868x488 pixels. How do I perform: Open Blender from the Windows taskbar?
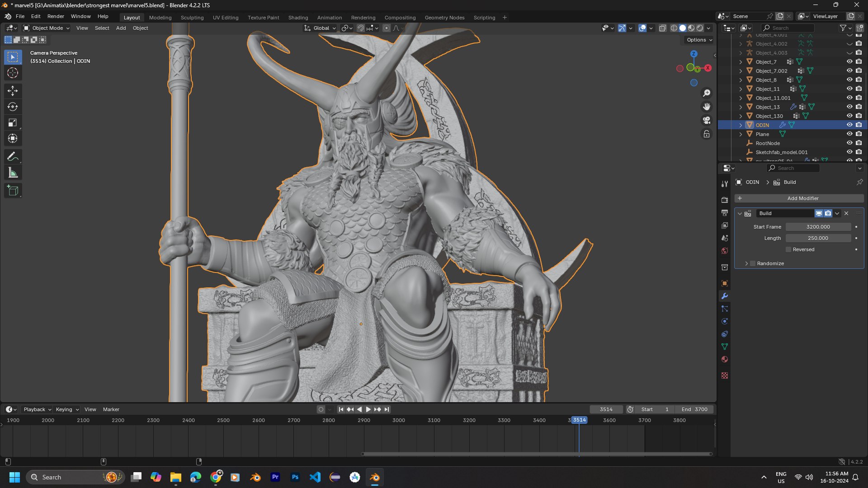pos(375,477)
